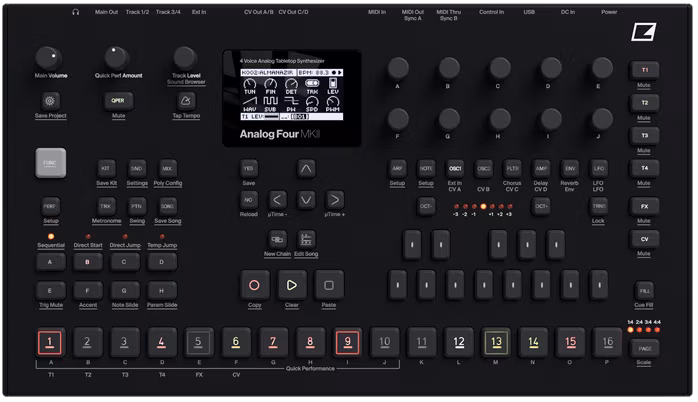
Task: Click the Save Project gear button
Action: 50,101
